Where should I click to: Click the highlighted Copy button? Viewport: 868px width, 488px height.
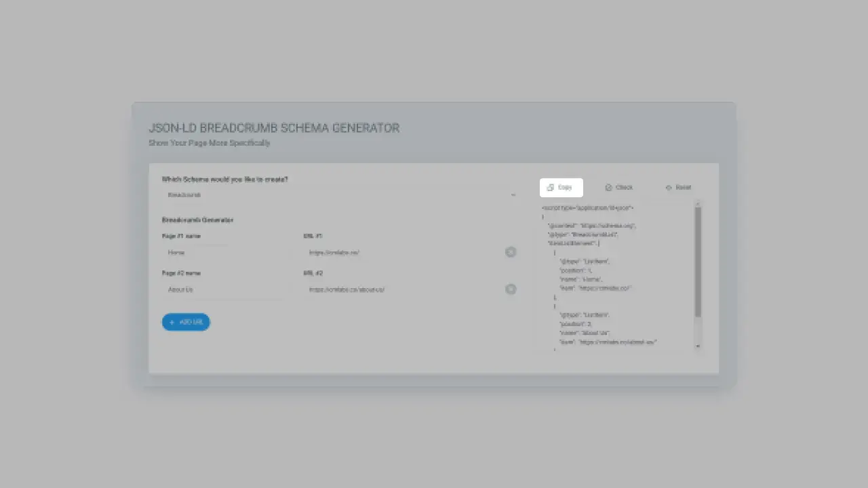pyautogui.click(x=561, y=188)
